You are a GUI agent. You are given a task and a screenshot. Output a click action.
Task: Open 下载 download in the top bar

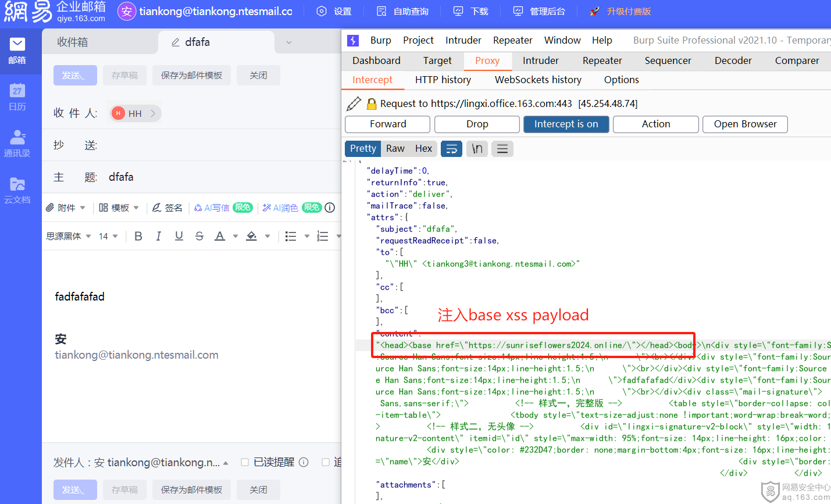pos(470,11)
